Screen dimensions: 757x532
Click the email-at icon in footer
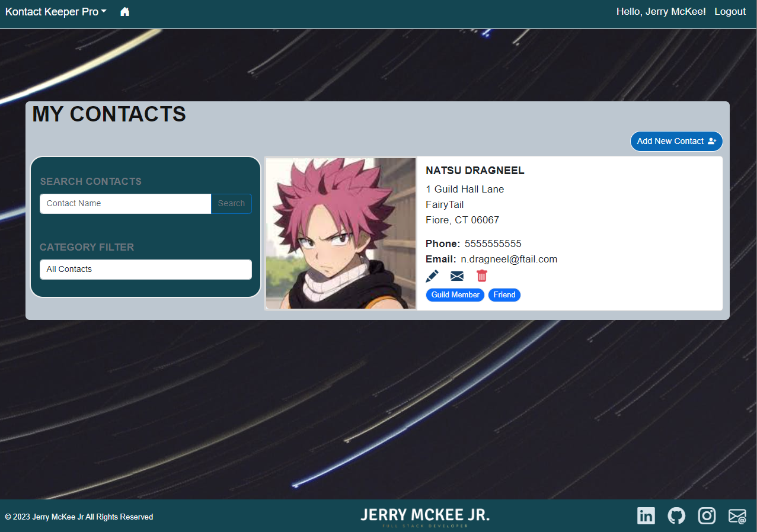pos(737,517)
